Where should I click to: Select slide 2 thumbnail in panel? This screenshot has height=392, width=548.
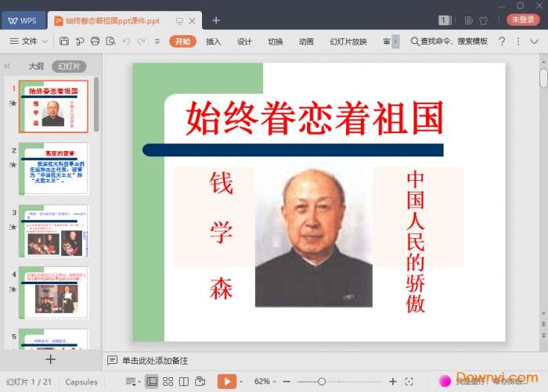pyautogui.click(x=55, y=167)
